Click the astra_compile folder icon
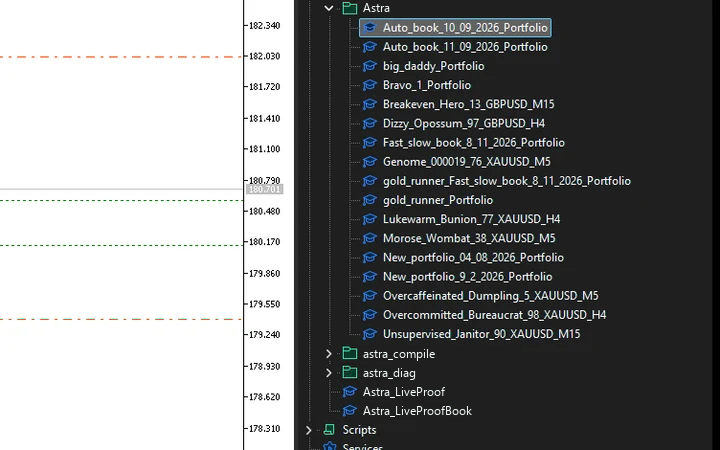Viewport: 720px width, 450px height. [350, 353]
